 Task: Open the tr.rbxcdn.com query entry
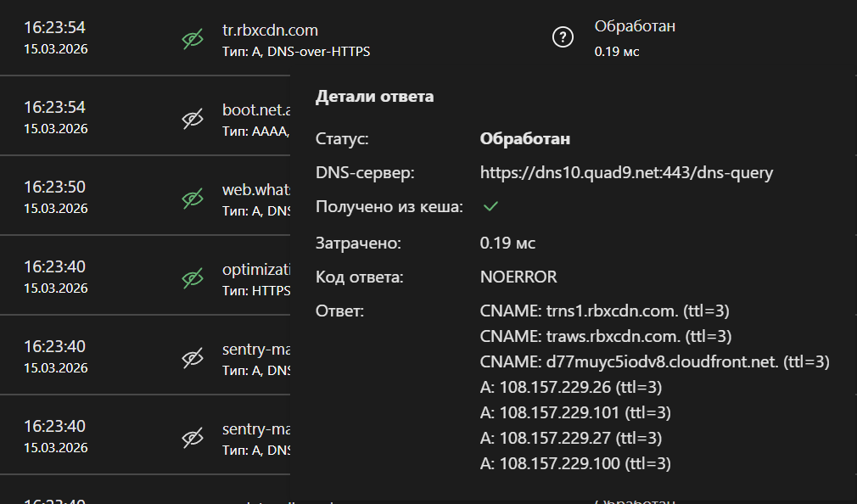click(x=270, y=31)
